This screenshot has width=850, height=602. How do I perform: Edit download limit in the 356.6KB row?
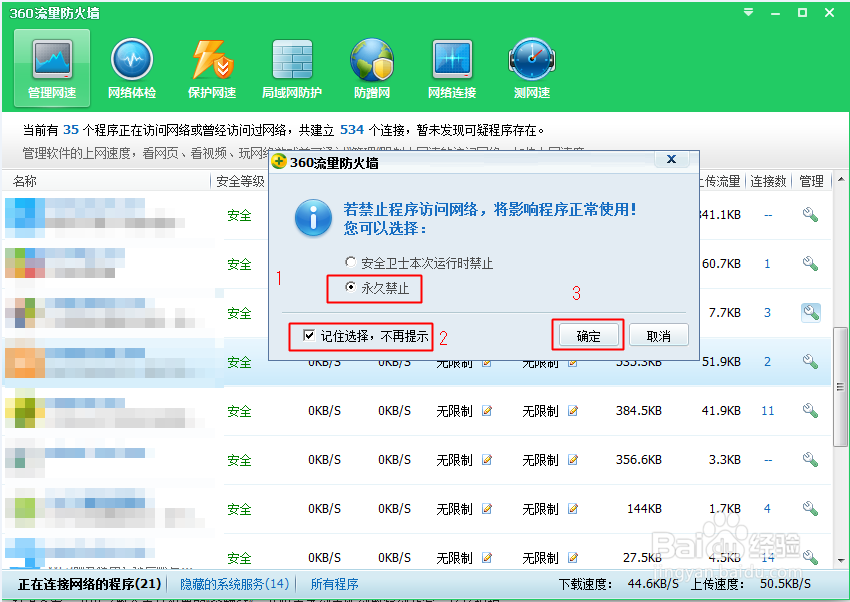(x=487, y=459)
